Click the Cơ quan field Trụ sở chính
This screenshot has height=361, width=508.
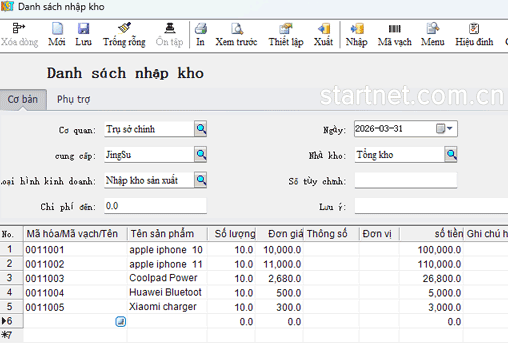[x=149, y=129]
